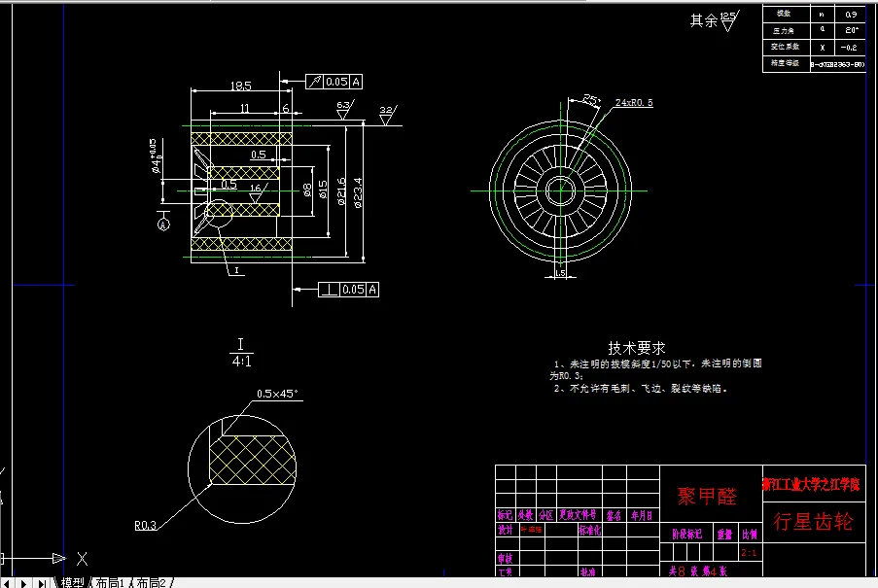Click the 12.5 roughness symbol beside 其余

click(727, 21)
